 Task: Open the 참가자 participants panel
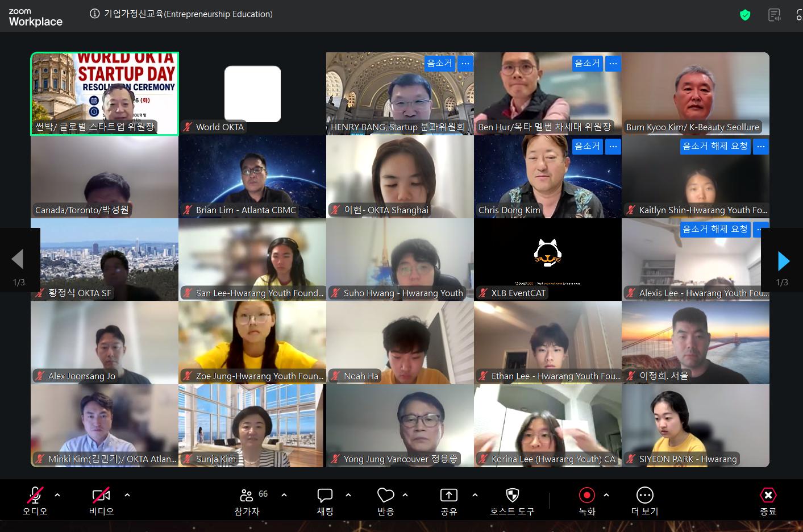247,501
